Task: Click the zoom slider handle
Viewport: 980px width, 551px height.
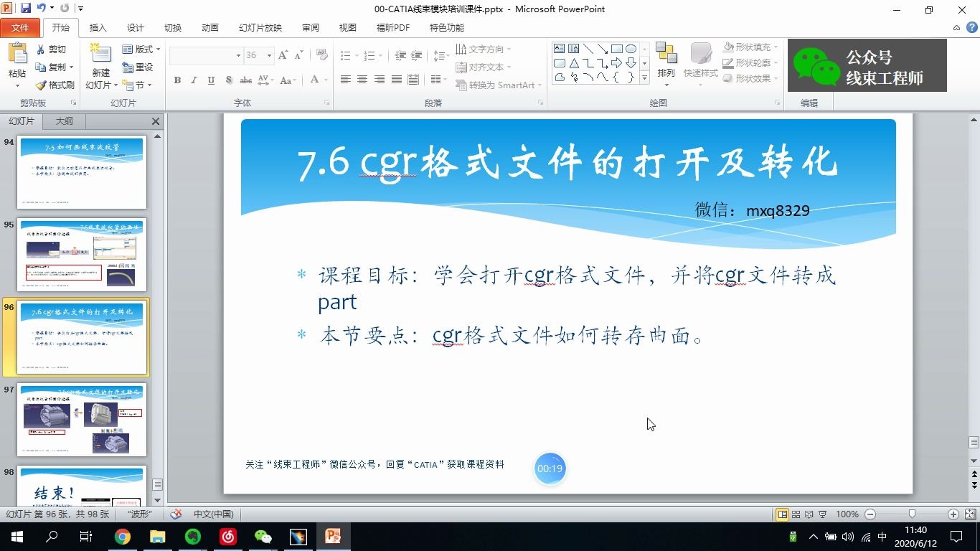Action: pyautogui.click(x=912, y=514)
